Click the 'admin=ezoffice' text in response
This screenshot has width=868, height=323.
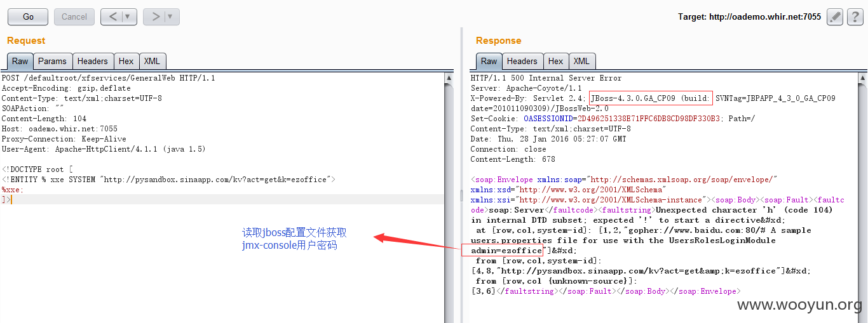[x=506, y=251]
